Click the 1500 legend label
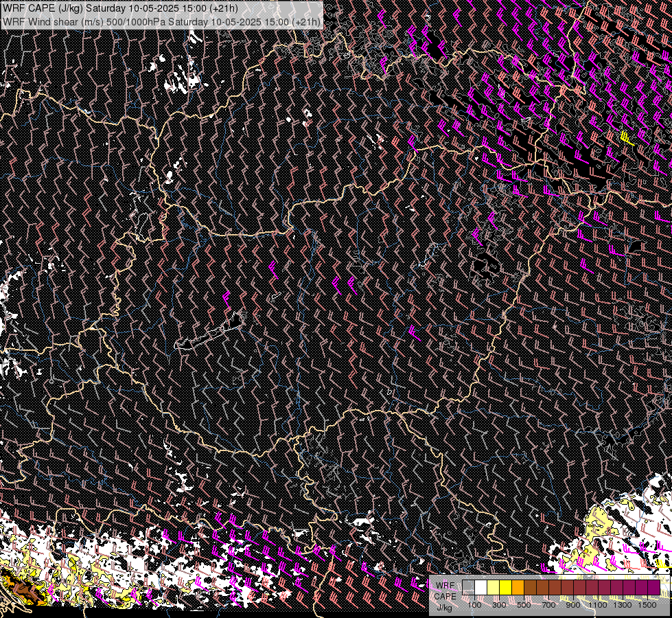672x618 pixels. [647, 605]
